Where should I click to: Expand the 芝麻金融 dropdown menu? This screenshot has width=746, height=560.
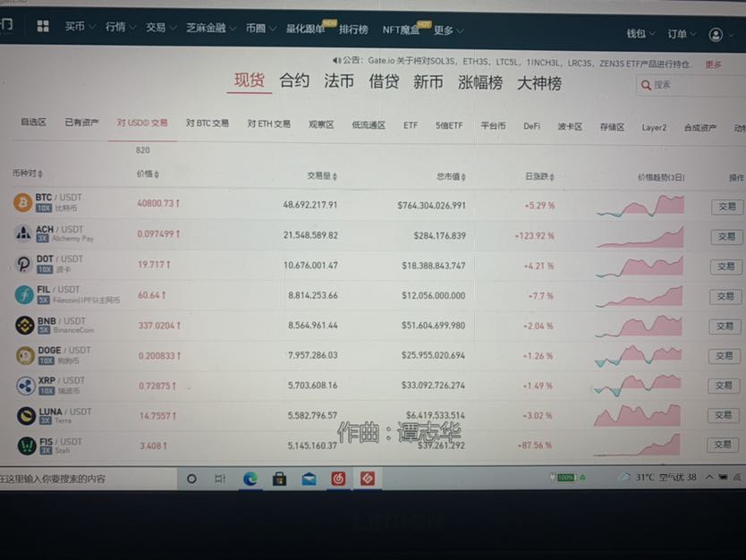pos(211,28)
